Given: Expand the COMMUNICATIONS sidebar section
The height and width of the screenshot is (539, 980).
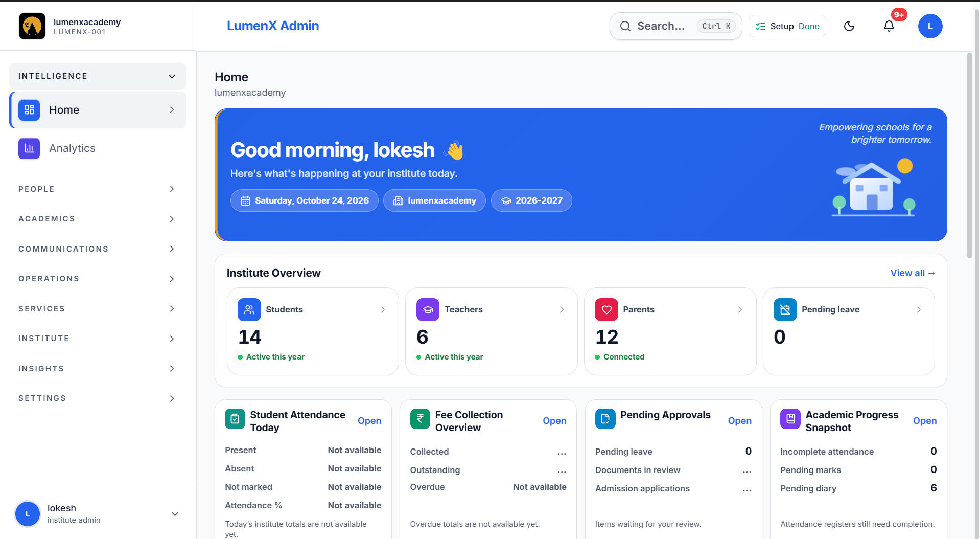Looking at the screenshot, I should (98, 249).
